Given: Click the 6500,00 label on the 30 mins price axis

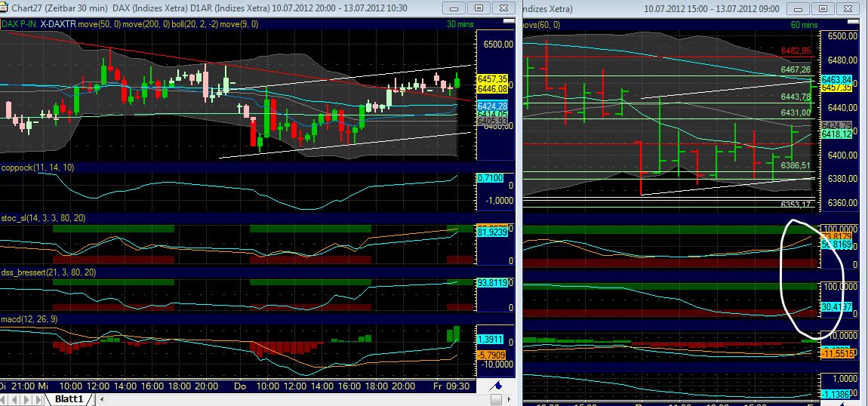Looking at the screenshot, I should (499, 45).
